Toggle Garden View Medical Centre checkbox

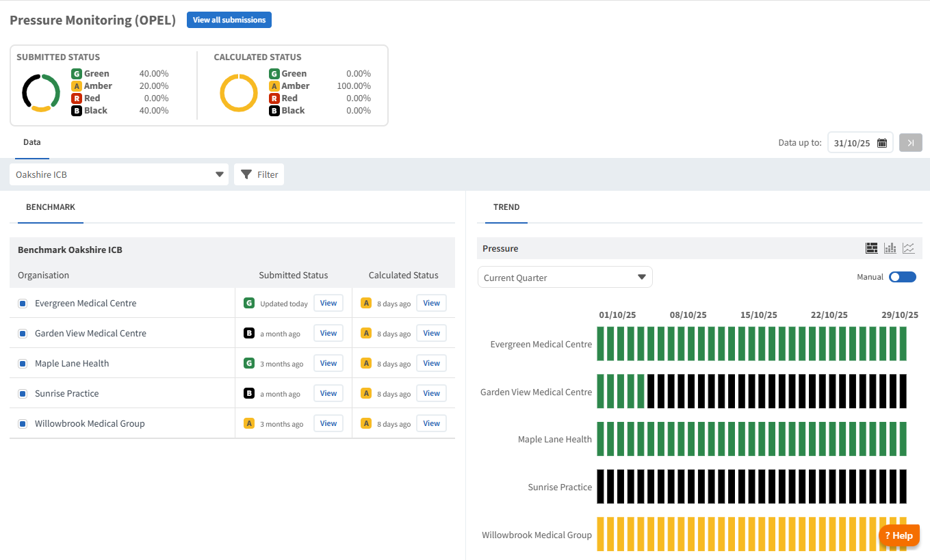tap(23, 334)
